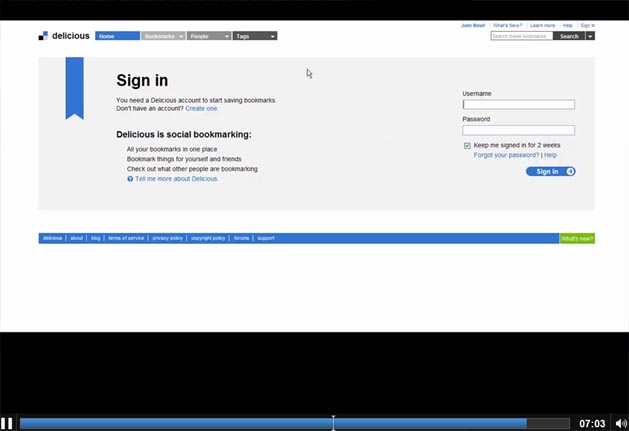Click the green What's new? footer button
The image size is (629, 431).
pos(577,238)
